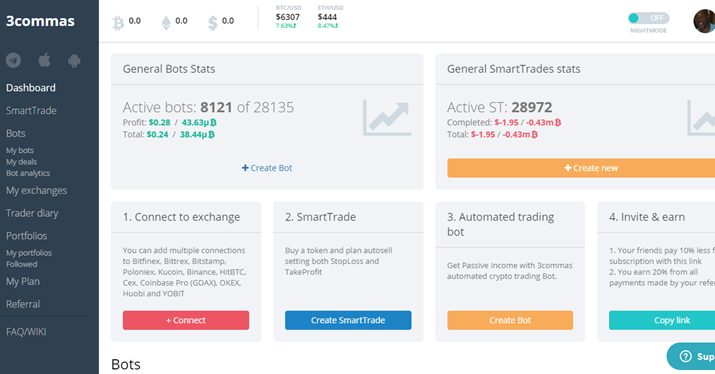
Task: Open Referral in the sidebar
Action: pyautogui.click(x=23, y=304)
